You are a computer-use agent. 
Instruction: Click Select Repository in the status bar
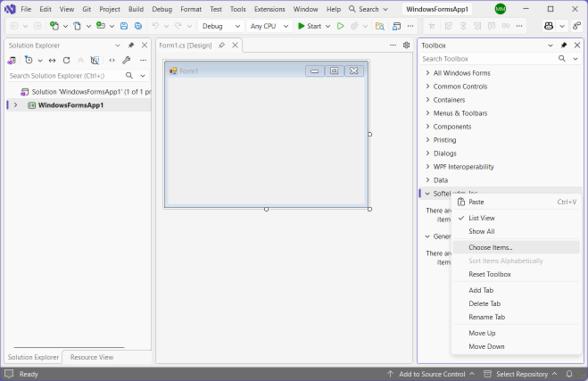(x=520, y=374)
